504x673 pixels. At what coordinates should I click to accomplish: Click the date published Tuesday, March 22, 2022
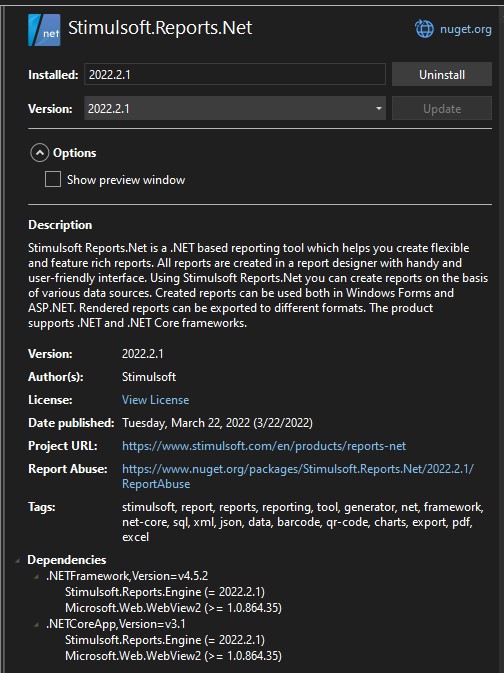(x=217, y=423)
